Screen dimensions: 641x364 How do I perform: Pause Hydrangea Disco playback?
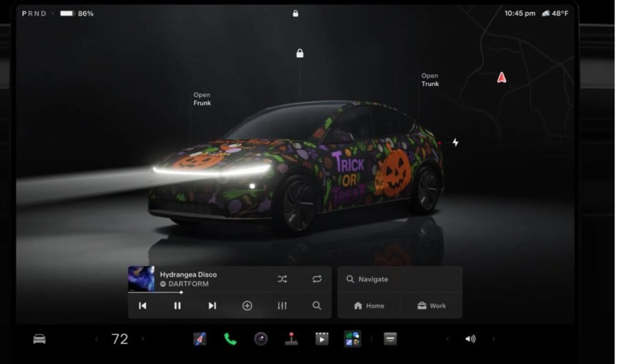pos(177,306)
